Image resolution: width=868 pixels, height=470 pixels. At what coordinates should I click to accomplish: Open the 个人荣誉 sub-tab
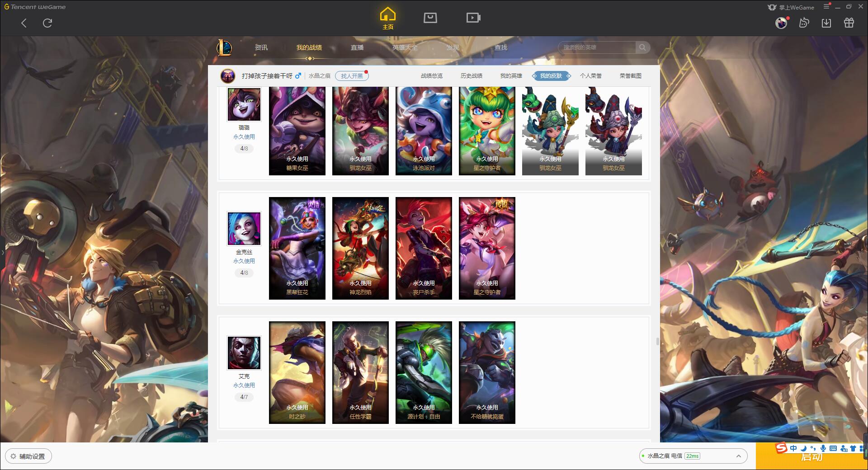(591, 76)
